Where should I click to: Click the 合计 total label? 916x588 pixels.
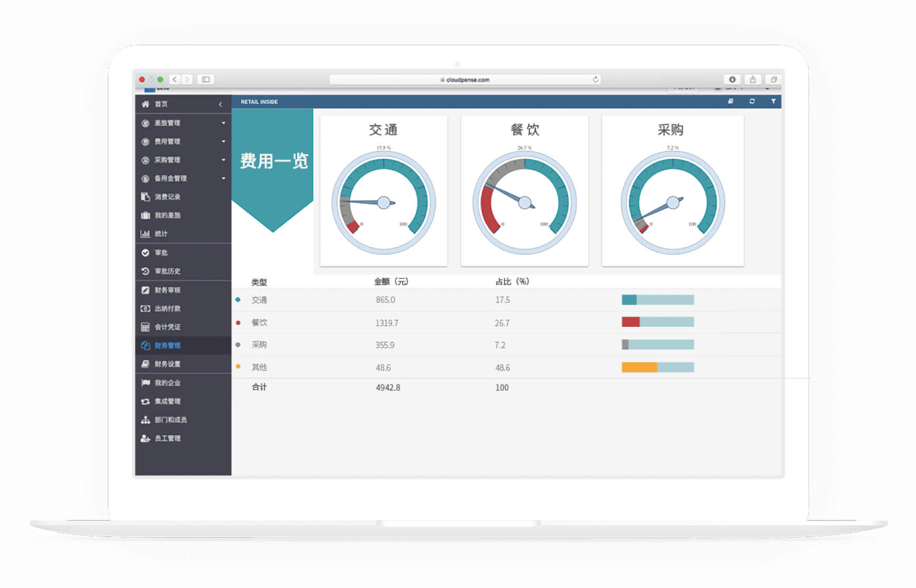(259, 387)
